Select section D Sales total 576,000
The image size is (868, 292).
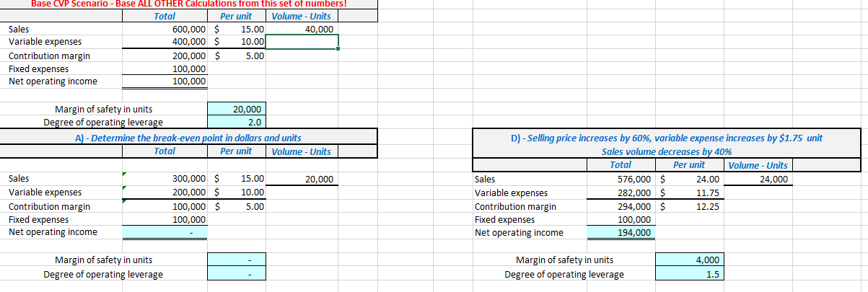click(x=621, y=179)
